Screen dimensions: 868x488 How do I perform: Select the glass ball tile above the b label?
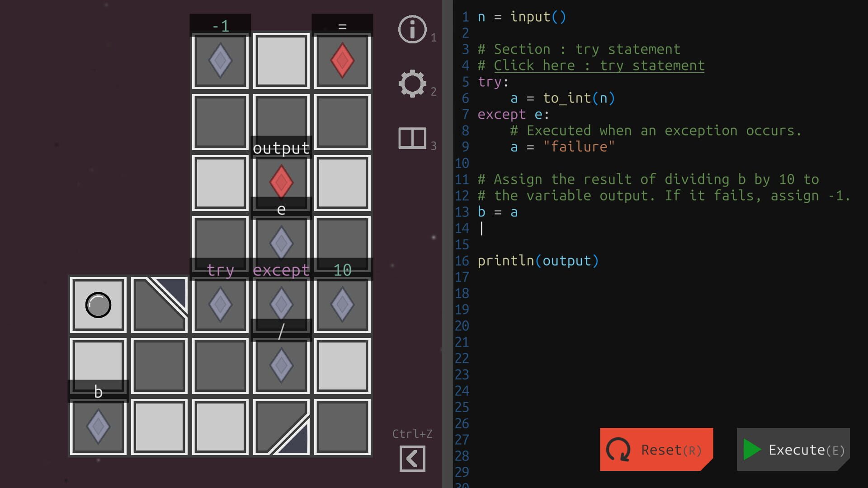(98, 305)
